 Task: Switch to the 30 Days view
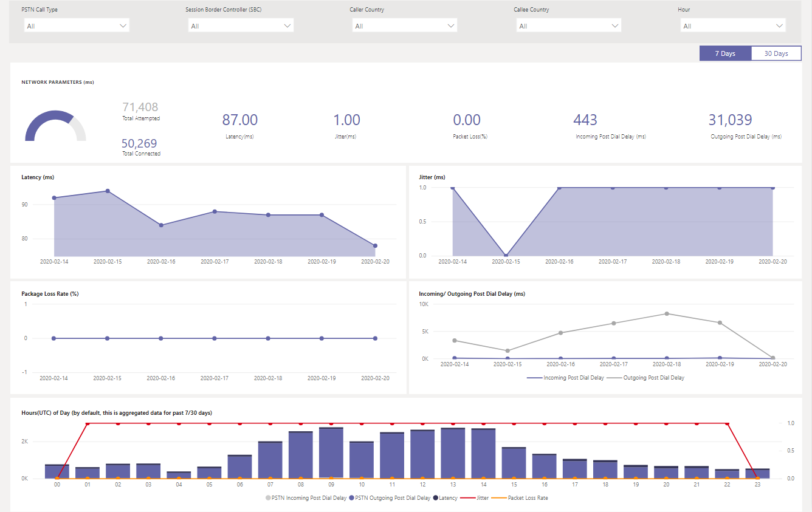(776, 53)
